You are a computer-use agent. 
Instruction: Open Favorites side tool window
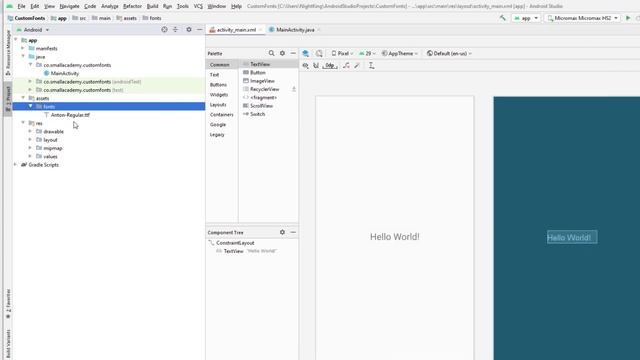click(8, 304)
